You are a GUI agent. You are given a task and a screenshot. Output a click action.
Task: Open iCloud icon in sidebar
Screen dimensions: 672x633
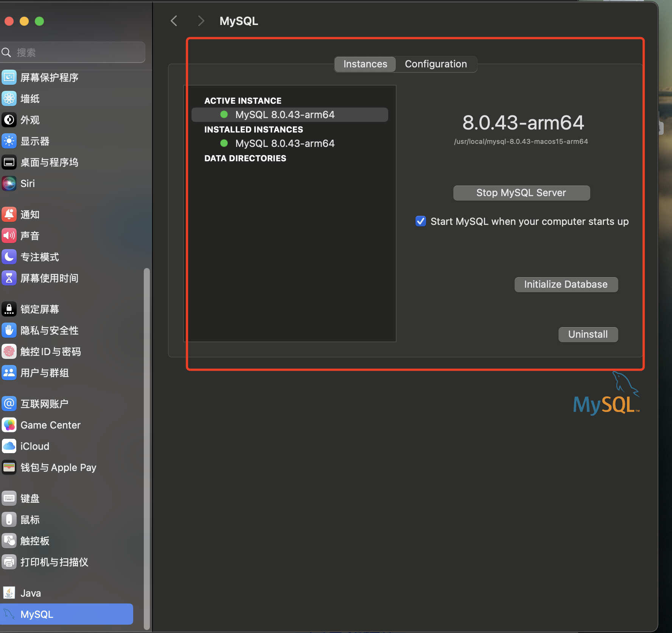[x=9, y=446]
